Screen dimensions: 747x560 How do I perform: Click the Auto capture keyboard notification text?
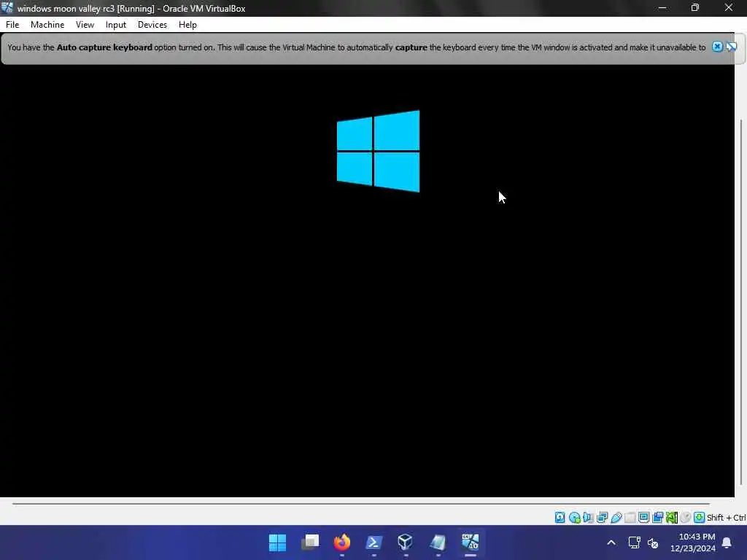[x=356, y=47]
